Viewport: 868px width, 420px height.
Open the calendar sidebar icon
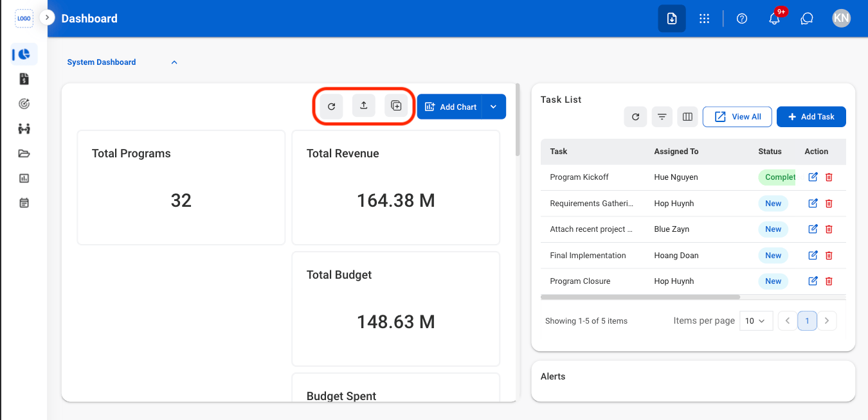coord(24,203)
